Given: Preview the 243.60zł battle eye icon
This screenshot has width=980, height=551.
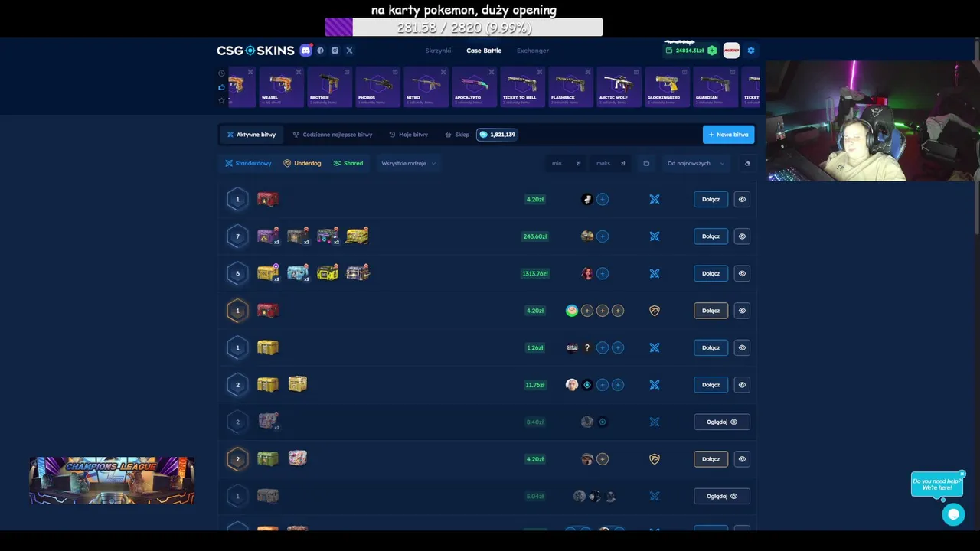Looking at the screenshot, I should coord(742,236).
